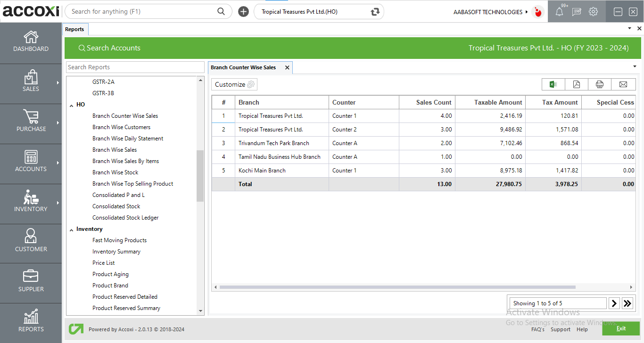Email the report using envelope icon
644x343 pixels.
point(623,84)
